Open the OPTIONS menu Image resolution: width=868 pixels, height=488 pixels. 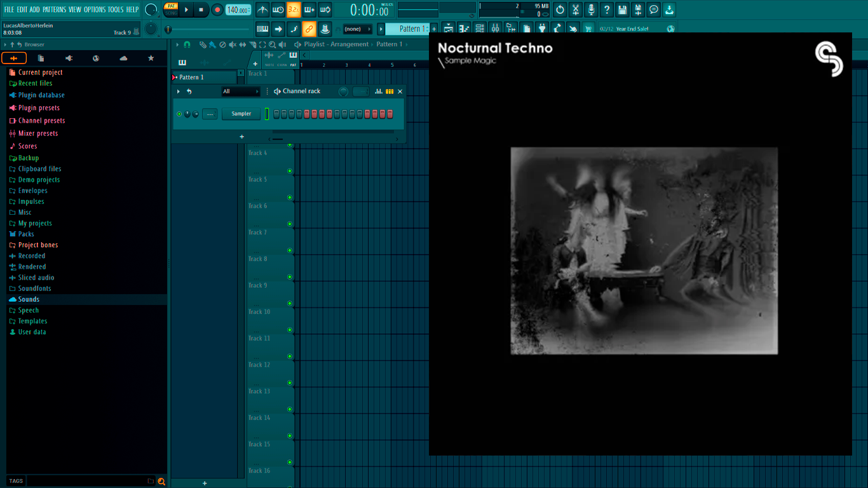tap(95, 10)
